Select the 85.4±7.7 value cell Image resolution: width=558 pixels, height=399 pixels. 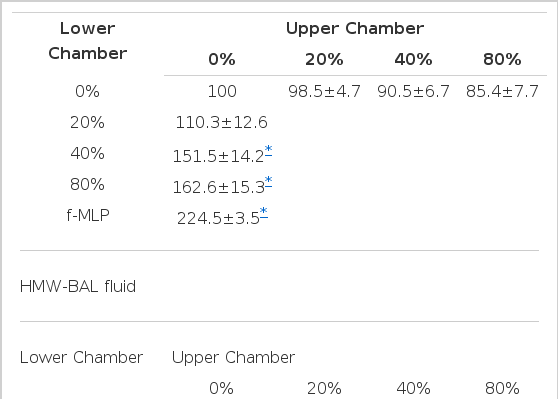(x=502, y=91)
